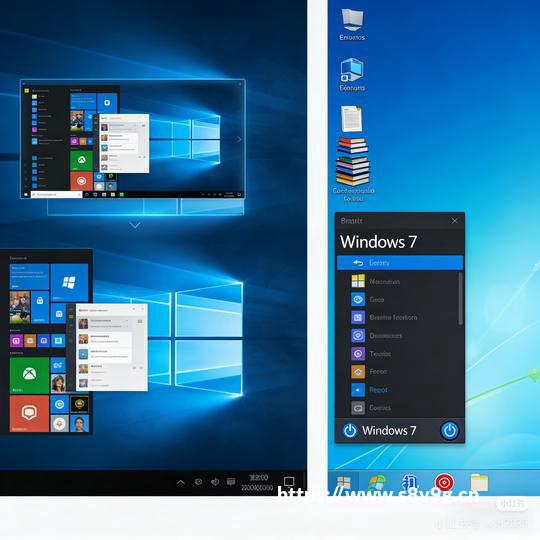
Task: Click the Windows 7 Start button on taskbar
Action: click(344, 482)
